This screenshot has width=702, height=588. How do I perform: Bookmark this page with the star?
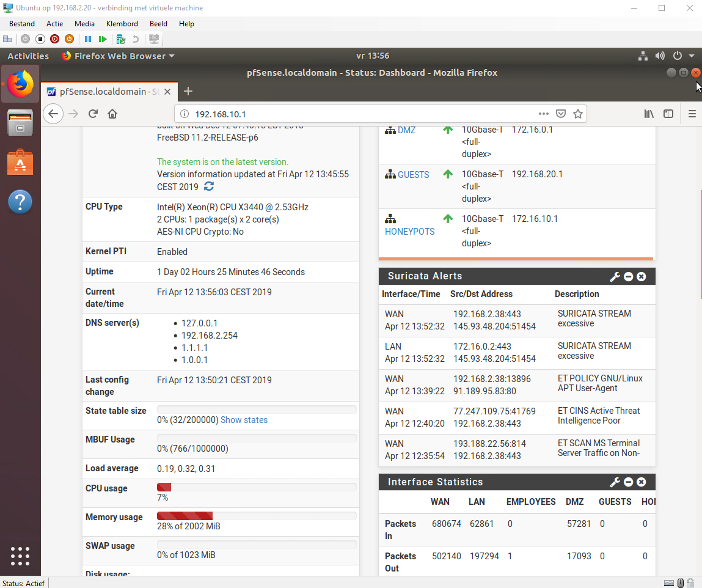[x=577, y=114]
